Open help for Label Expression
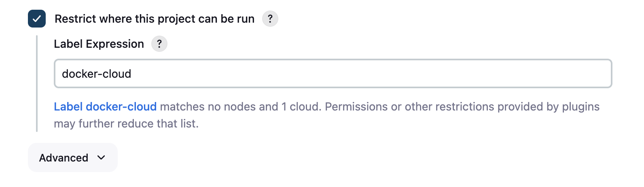This screenshot has width=644, height=187. 159,44
